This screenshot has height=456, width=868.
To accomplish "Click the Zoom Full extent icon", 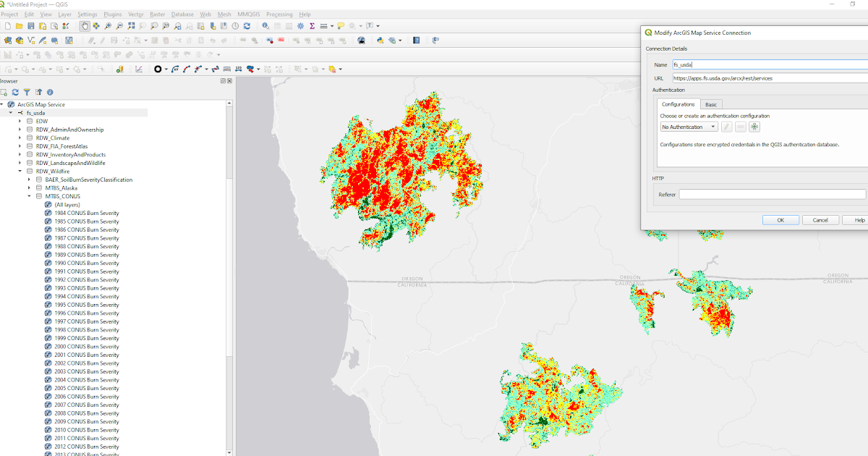I will click(131, 26).
